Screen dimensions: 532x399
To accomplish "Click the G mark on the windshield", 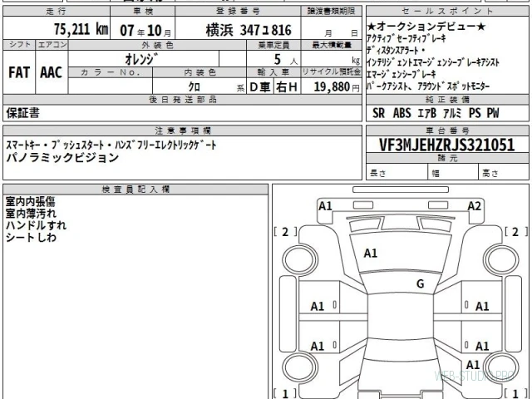I will pos(420,283).
